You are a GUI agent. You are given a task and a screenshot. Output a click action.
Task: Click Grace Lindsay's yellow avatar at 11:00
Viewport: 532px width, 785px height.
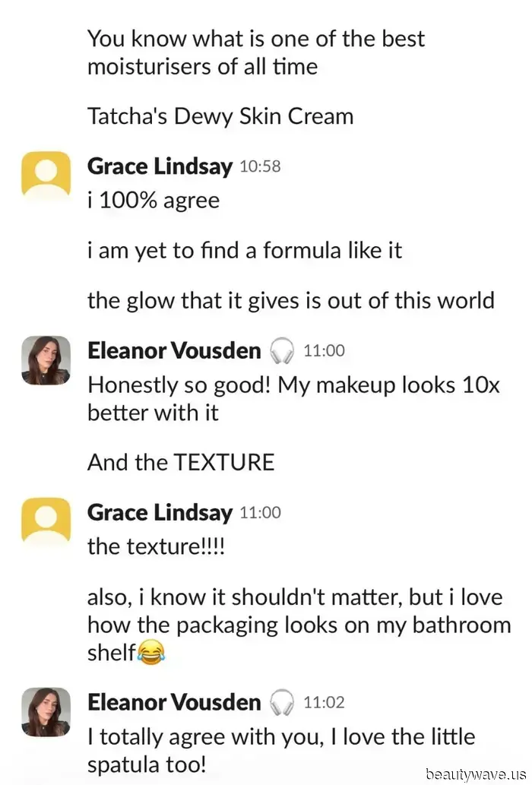(46, 520)
